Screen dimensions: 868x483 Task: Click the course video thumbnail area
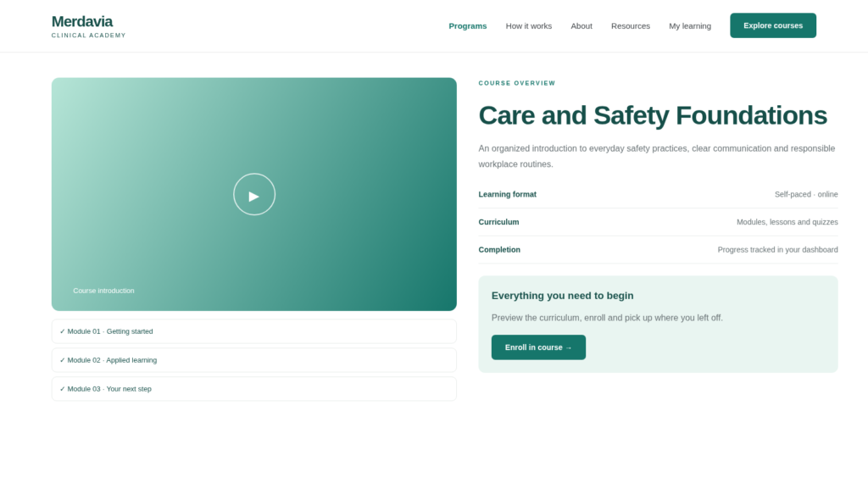click(254, 194)
